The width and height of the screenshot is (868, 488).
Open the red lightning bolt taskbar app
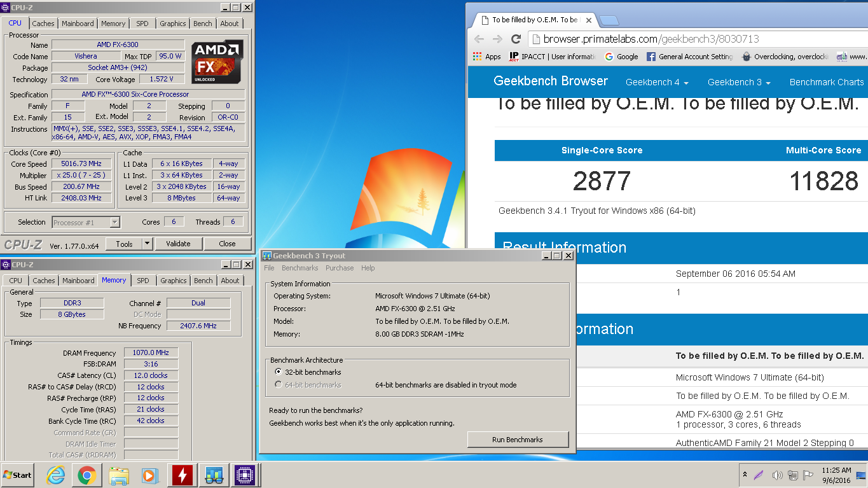pyautogui.click(x=182, y=475)
